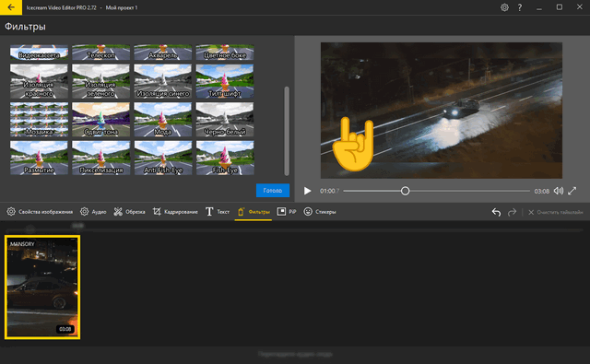Image resolution: width=590 pixels, height=364 pixels.
Task: Open Свойства изображения properties
Action: pyautogui.click(x=40, y=212)
